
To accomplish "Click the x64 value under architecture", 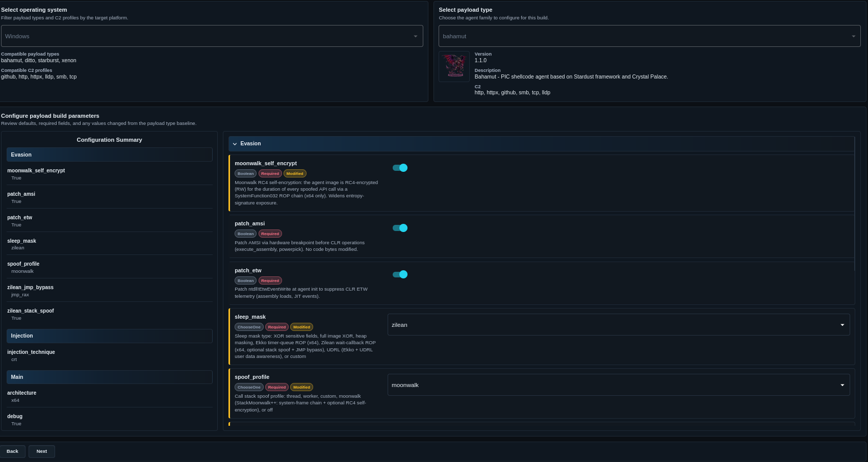I will click(x=15, y=400).
